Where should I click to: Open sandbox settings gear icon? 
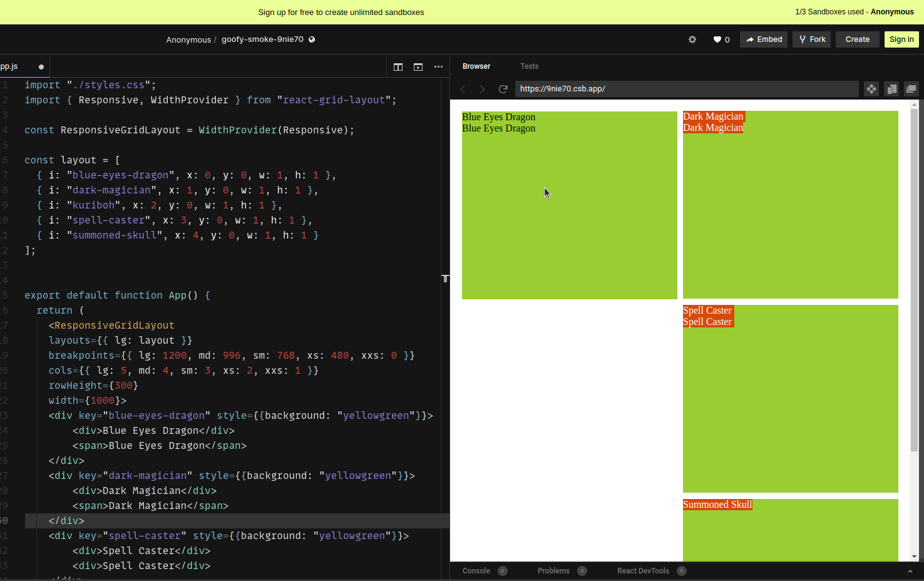(x=692, y=39)
